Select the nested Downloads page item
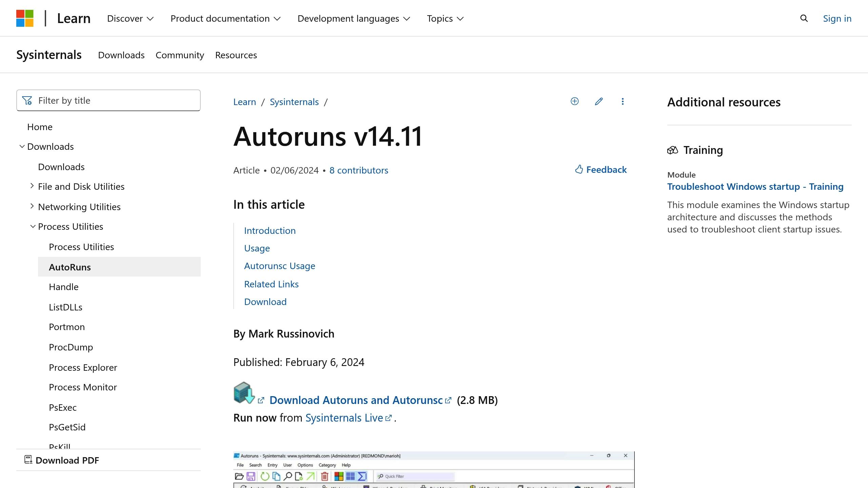The height and width of the screenshot is (488, 868). [x=61, y=167]
